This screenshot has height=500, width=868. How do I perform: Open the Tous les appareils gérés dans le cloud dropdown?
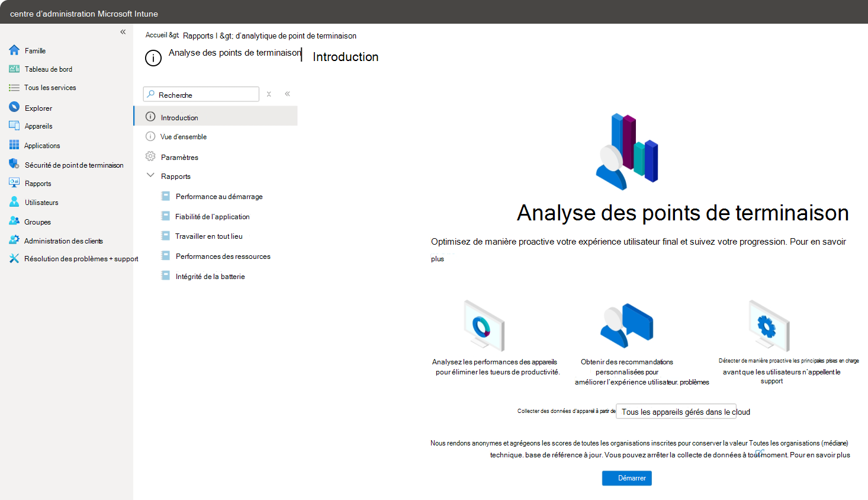click(676, 412)
